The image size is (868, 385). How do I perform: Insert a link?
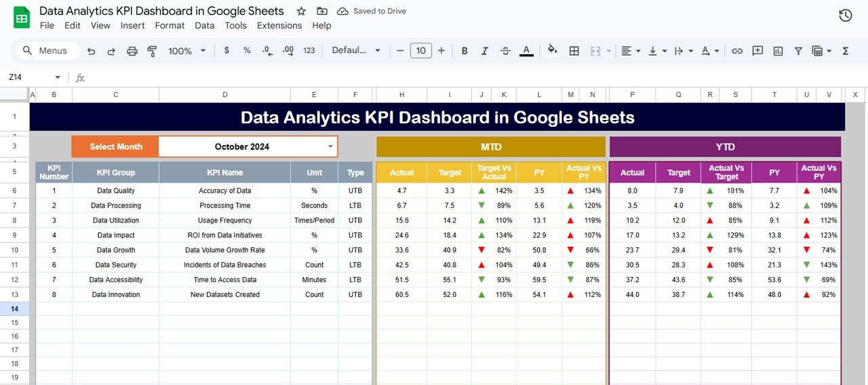tap(737, 51)
